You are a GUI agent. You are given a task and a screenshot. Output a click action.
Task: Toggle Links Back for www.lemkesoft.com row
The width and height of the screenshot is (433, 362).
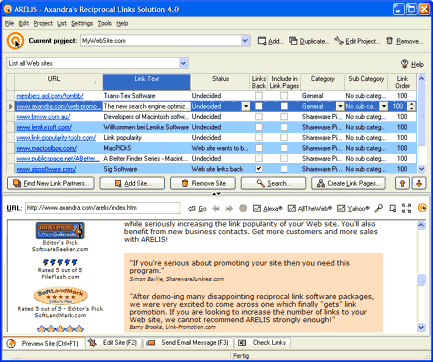pos(259,127)
